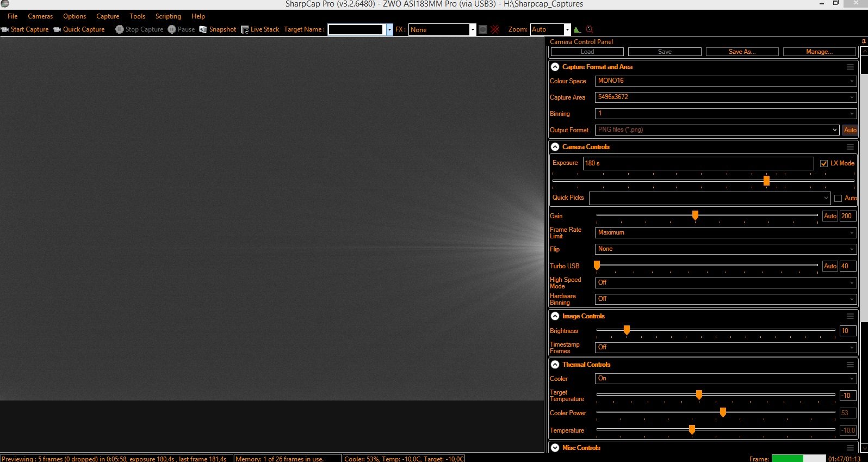Click the Quick Capture toolbar icon
The image size is (868, 462).
pos(57,30)
